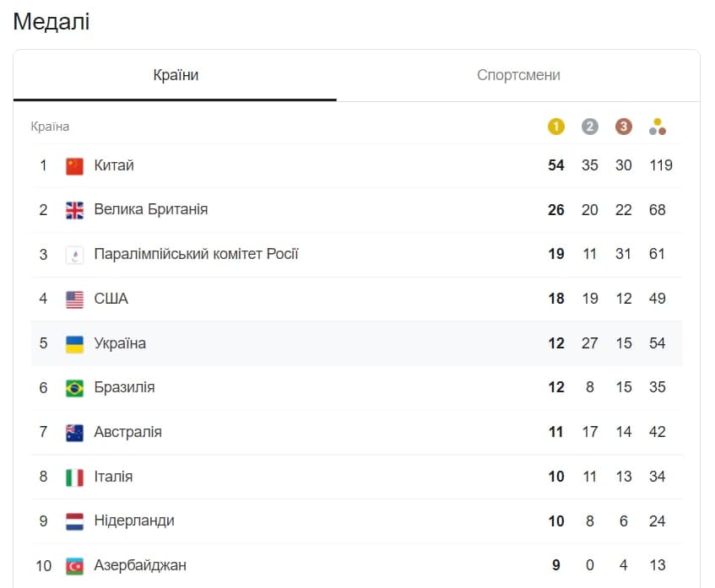Open Паралімпійський комітет Росії entry
The width and height of the screenshot is (715, 588).
tap(196, 254)
